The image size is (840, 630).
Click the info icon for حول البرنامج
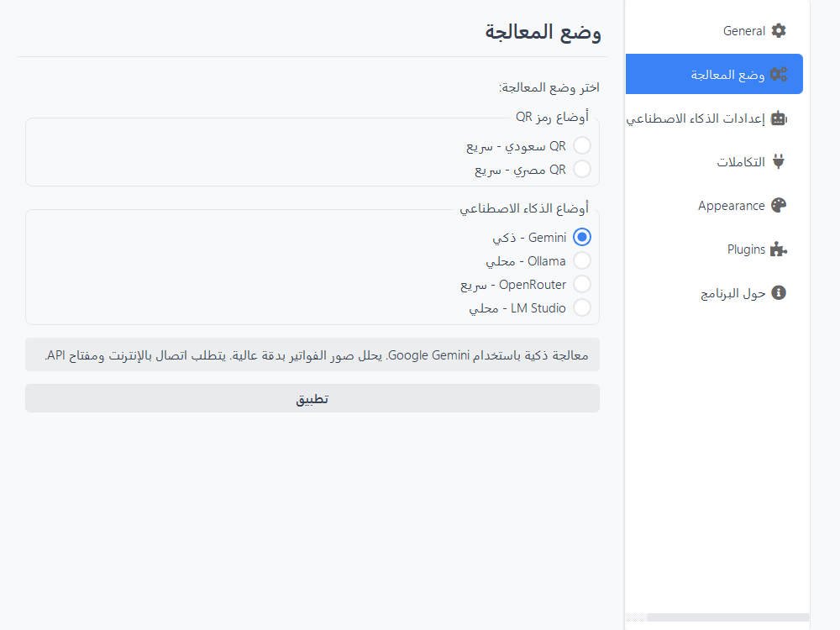click(779, 293)
